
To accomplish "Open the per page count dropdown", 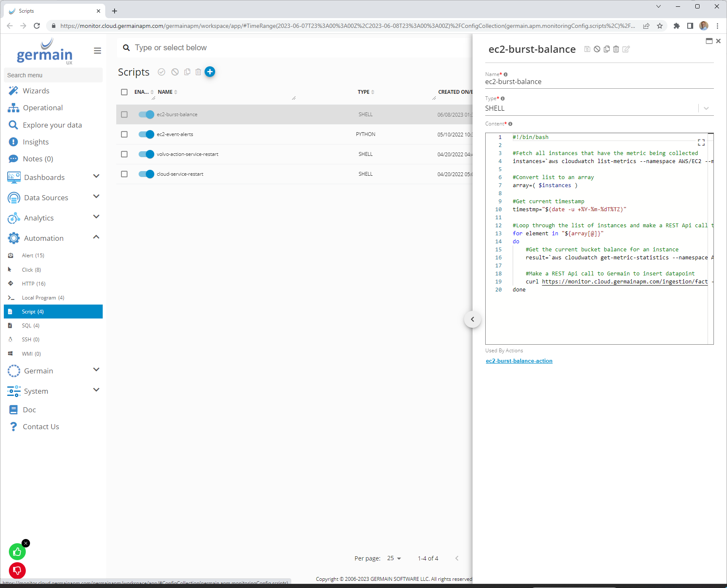I will 394,558.
